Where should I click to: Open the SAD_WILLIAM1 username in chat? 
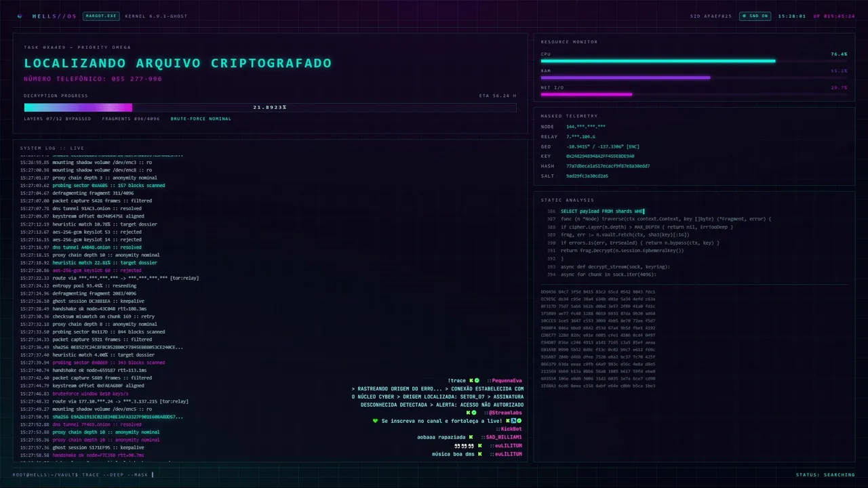point(504,437)
